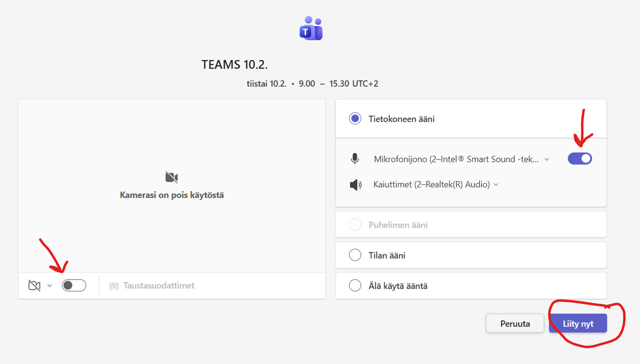
Task: Click the camera-off icon beside the camera toggle
Action: [x=34, y=285]
